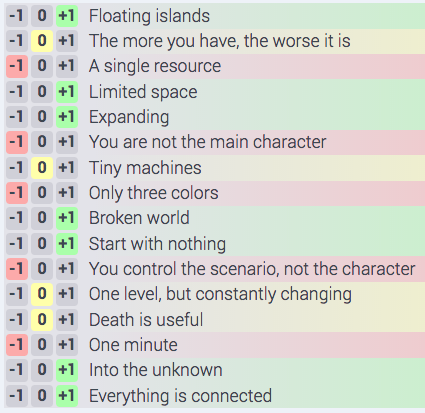Screen dimensions: 425x413
Task: Set One minute vote to neutral 0
Action: [42, 345]
